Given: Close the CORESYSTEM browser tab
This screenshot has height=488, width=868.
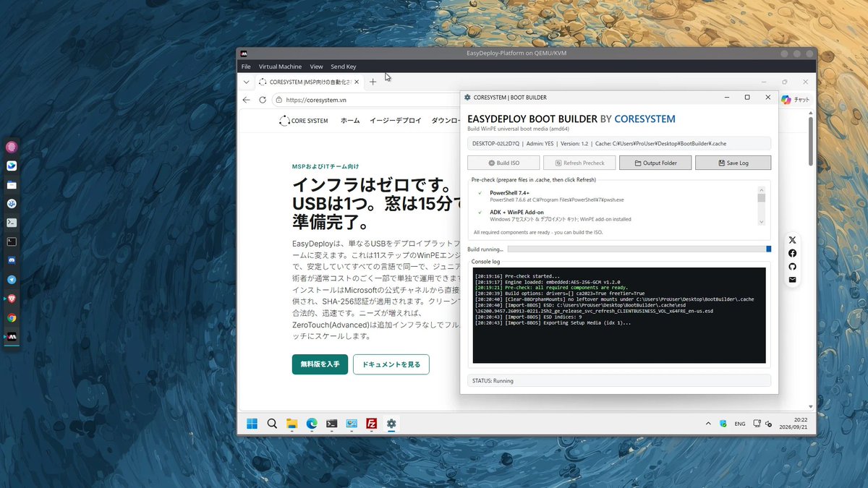Looking at the screenshot, I should pos(357,82).
